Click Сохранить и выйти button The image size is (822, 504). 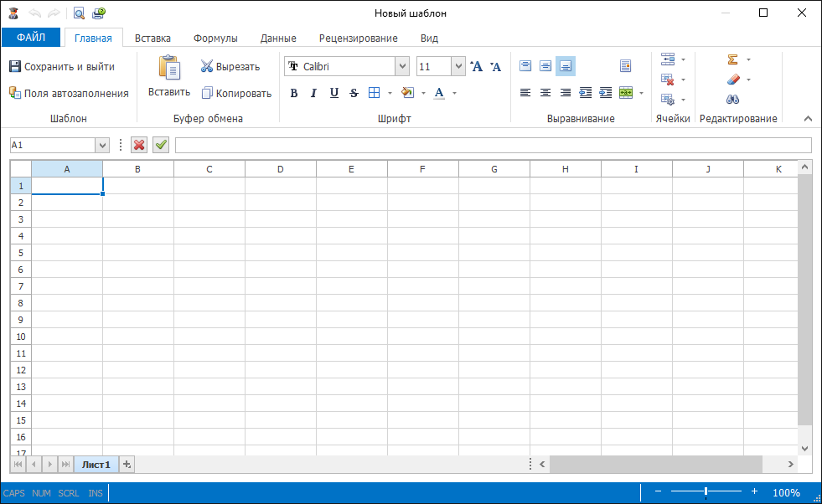[62, 66]
